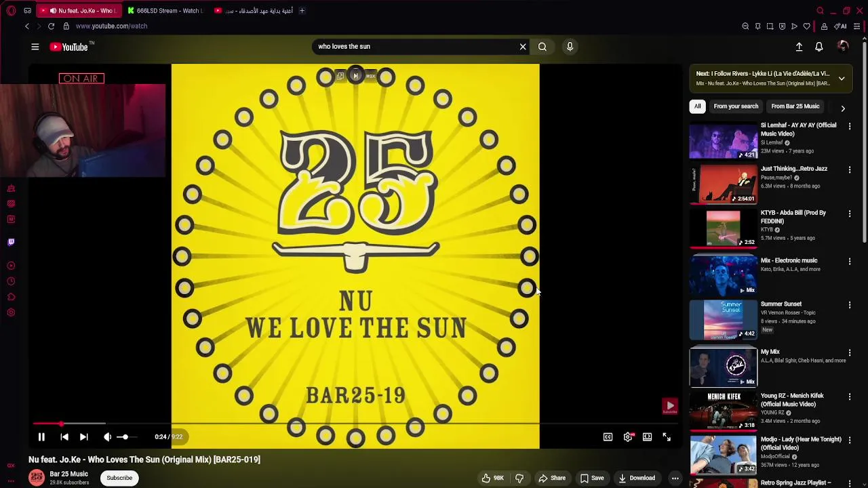The image size is (868, 488).
Task: Open Twitch in the sidebar
Action: click(x=11, y=242)
